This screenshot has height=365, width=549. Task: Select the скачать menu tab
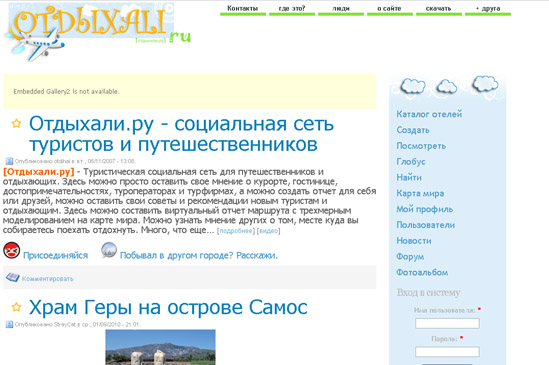click(x=439, y=9)
